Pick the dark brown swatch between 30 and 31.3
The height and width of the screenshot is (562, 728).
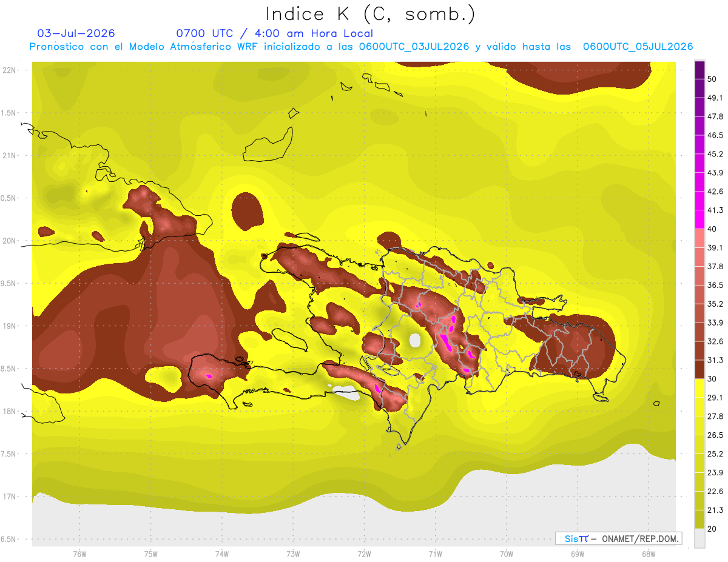click(699, 369)
